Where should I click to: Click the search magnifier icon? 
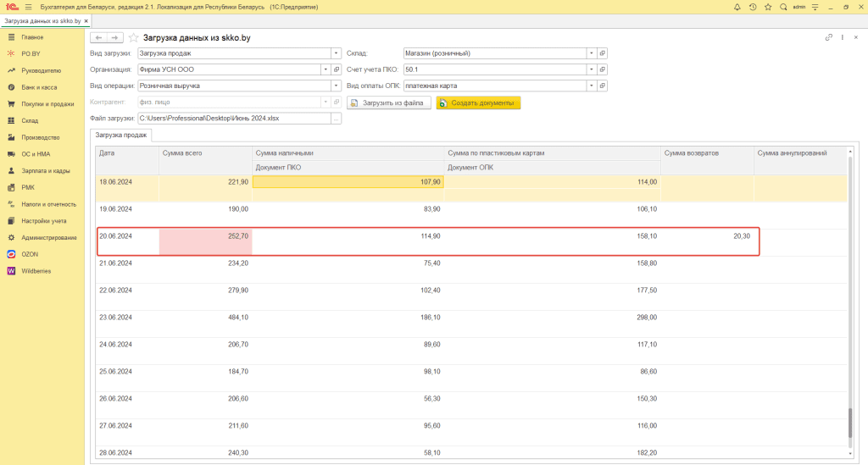[782, 7]
